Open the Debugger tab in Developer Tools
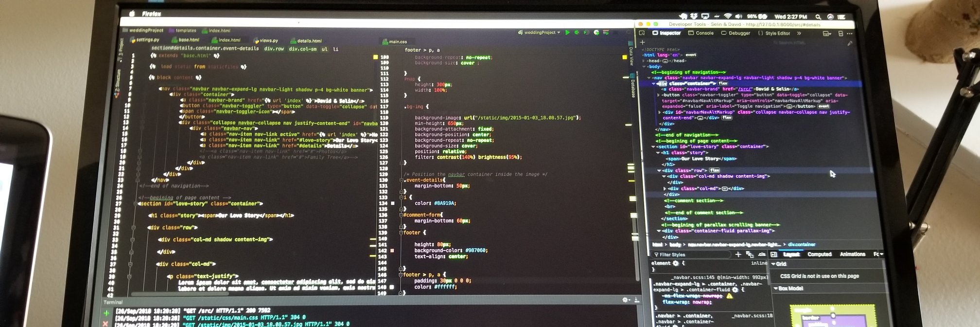The image size is (980, 327). point(735,33)
